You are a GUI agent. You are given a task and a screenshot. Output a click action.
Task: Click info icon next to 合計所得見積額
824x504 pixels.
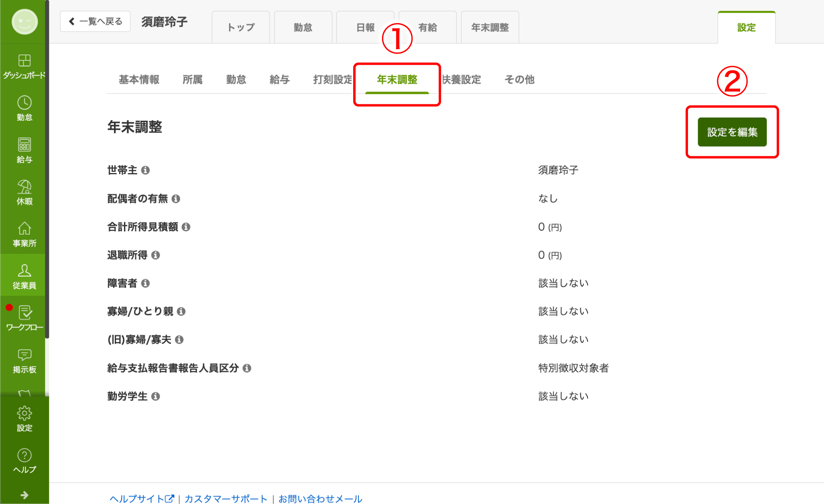tap(186, 227)
